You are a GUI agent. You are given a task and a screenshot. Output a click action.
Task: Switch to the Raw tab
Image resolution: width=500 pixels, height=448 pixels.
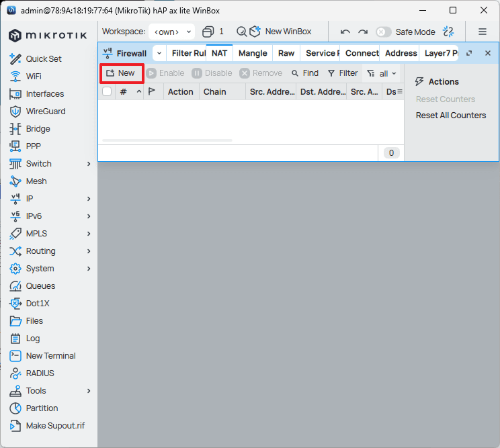pyautogui.click(x=286, y=53)
